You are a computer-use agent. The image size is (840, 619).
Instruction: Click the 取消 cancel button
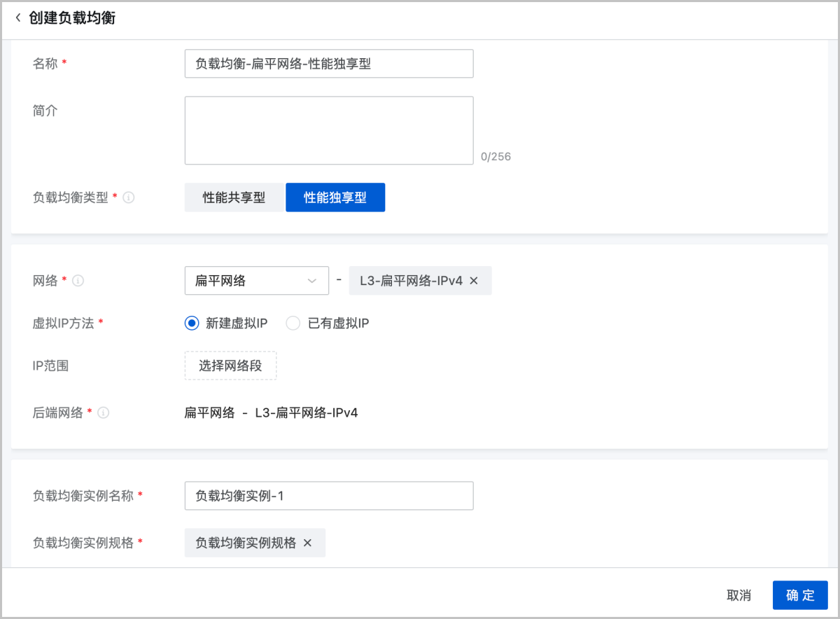738,595
